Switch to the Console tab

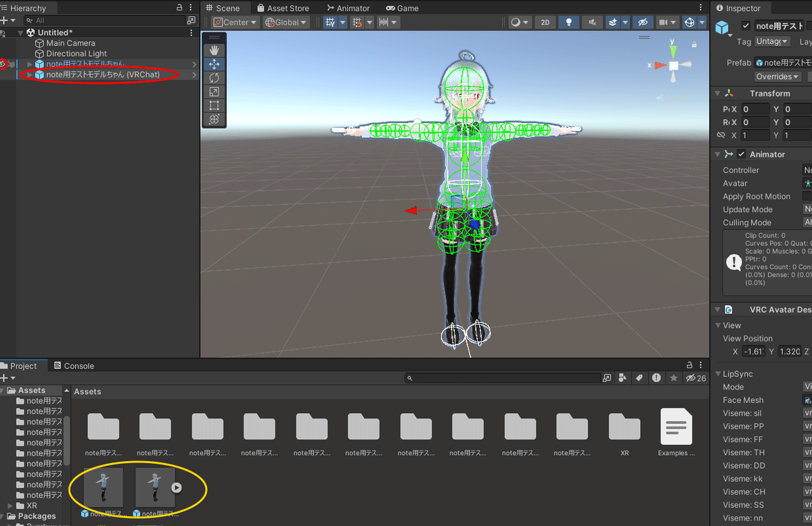[x=74, y=366]
